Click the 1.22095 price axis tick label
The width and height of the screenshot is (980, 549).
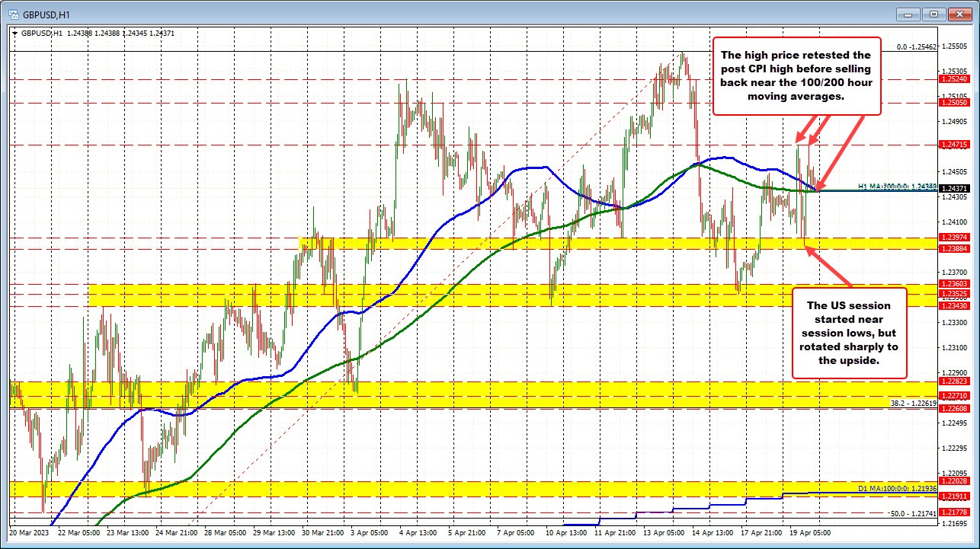pos(954,472)
